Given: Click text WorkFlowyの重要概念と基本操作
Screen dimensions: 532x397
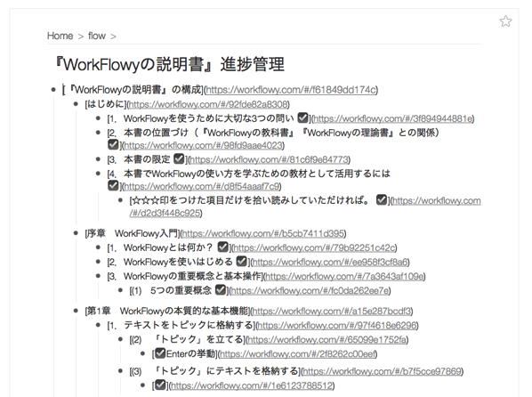Looking at the screenshot, I should coord(193,276).
